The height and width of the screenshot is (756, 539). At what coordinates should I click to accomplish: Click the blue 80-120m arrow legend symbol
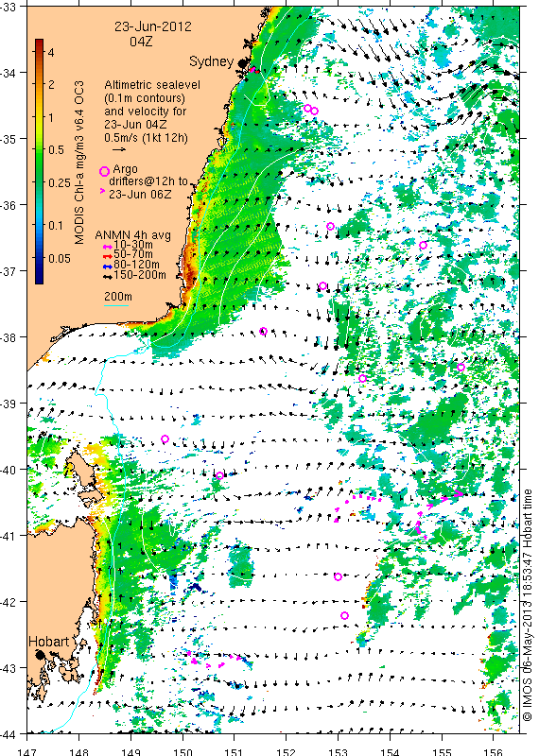pos(108,266)
